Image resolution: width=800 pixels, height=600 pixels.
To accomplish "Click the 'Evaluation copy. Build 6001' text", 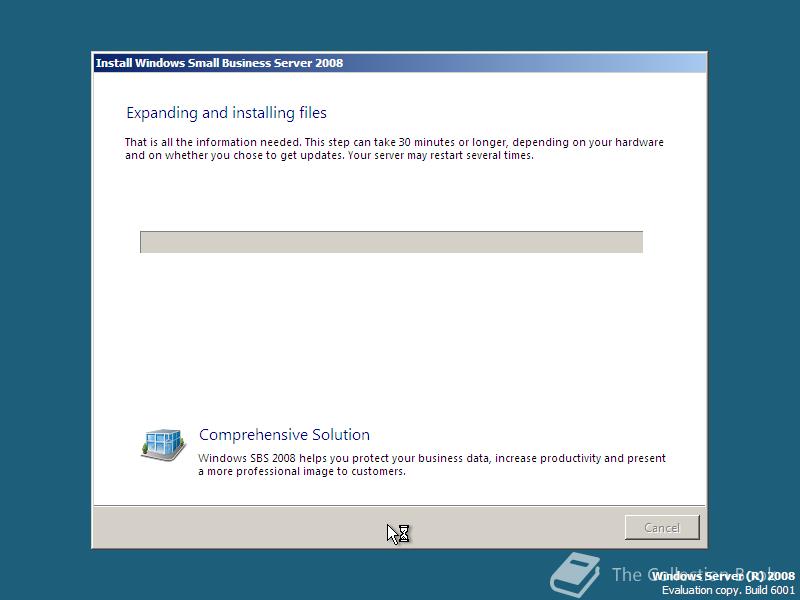I will pyautogui.click(x=728, y=590).
